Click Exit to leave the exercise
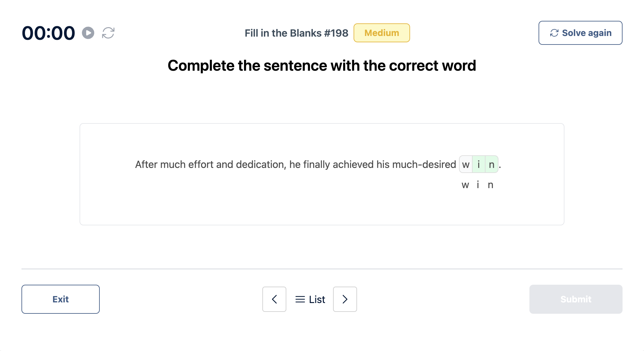Screen dimensions: 644x351 [61, 299]
